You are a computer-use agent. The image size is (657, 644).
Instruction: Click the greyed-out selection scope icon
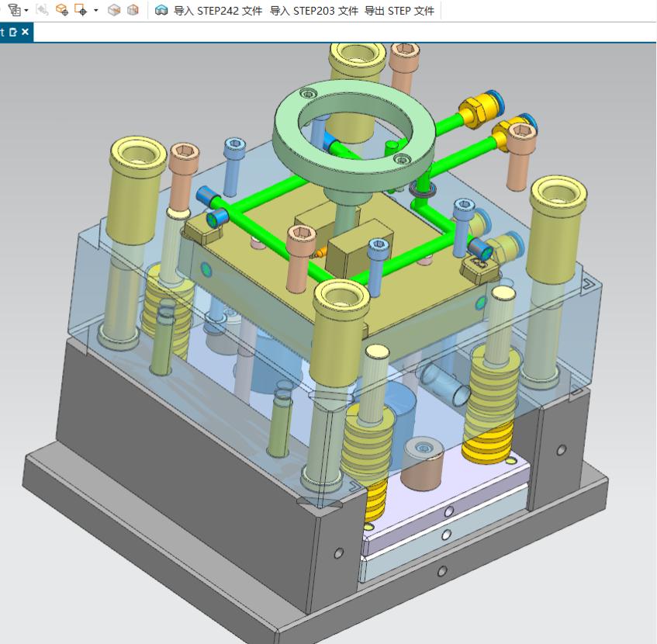[x=42, y=9]
